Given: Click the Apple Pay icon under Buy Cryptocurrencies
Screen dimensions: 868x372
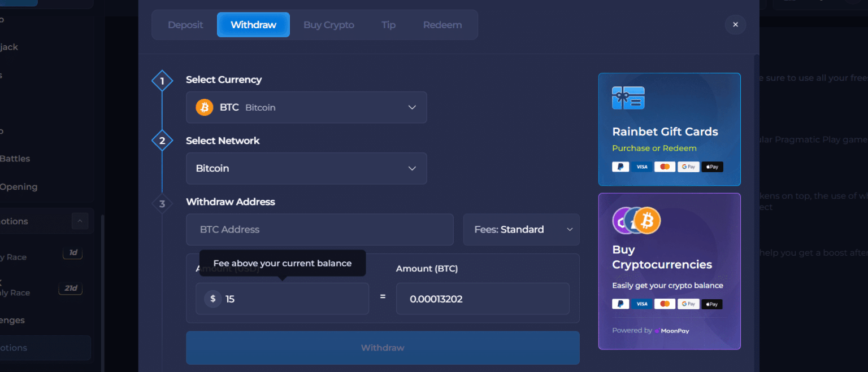Looking at the screenshot, I should coord(711,304).
